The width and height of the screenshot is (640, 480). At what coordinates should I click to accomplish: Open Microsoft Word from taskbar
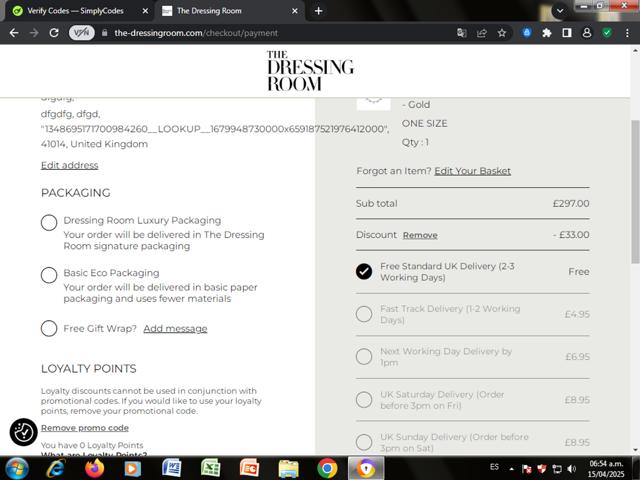click(x=171, y=468)
